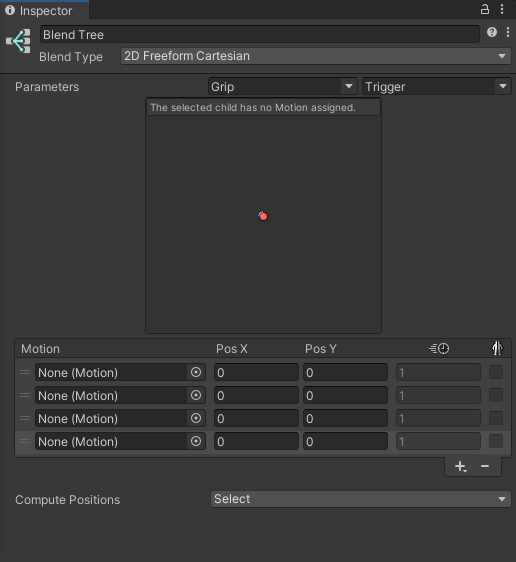Click the time scale field in the fourth row
This screenshot has height=562, width=516.
(x=438, y=441)
